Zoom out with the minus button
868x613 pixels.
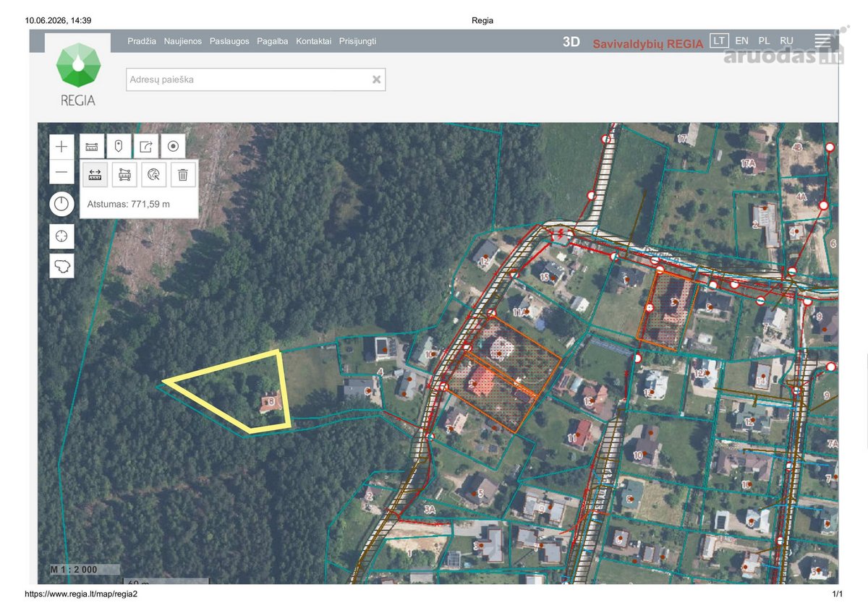61,173
